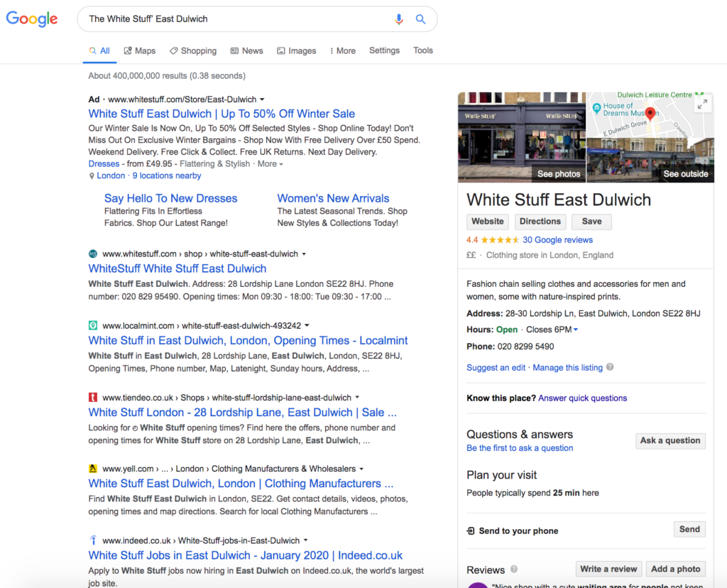Open the Answer quick questions link
This screenshot has height=588, width=727.
[x=582, y=398]
